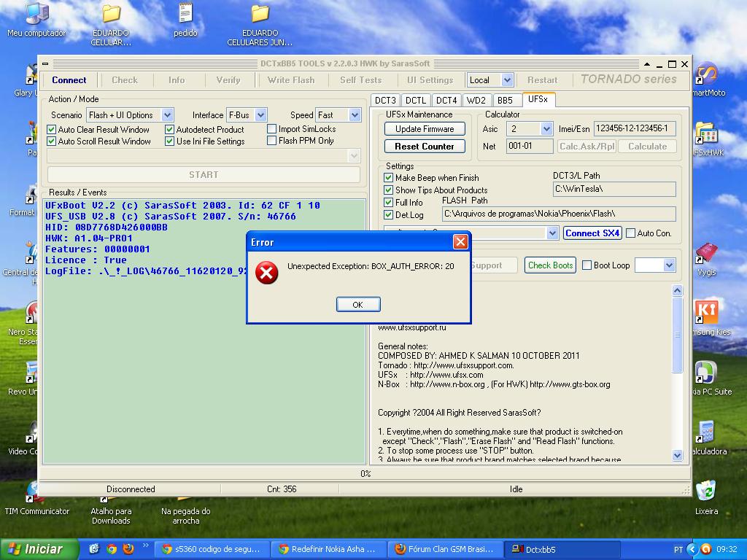
Task: Open Atalho para Downloads shortcut
Action: pos(111,510)
